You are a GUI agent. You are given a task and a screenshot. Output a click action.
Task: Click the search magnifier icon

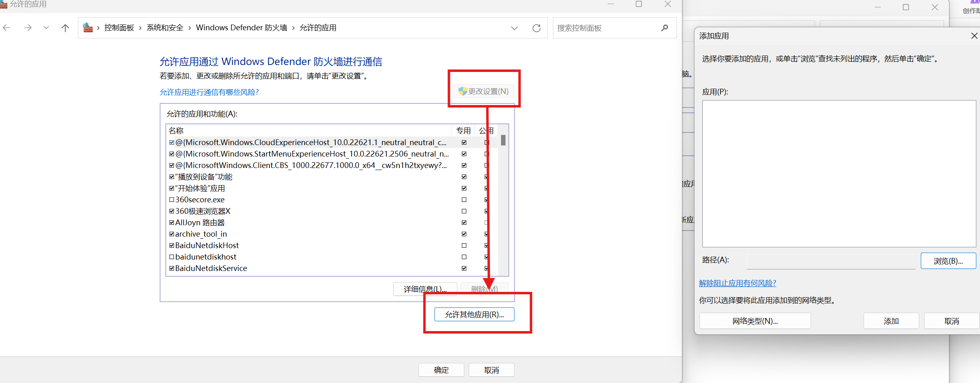tap(665, 28)
